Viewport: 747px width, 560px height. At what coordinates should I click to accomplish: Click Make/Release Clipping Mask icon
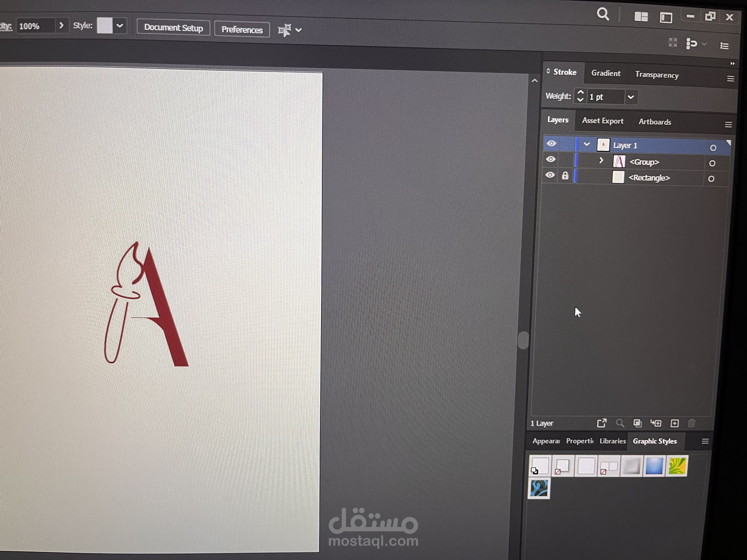(637, 423)
